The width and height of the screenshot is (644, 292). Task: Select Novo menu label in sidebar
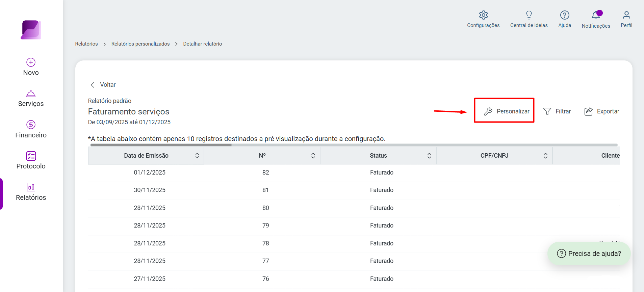coord(31,73)
